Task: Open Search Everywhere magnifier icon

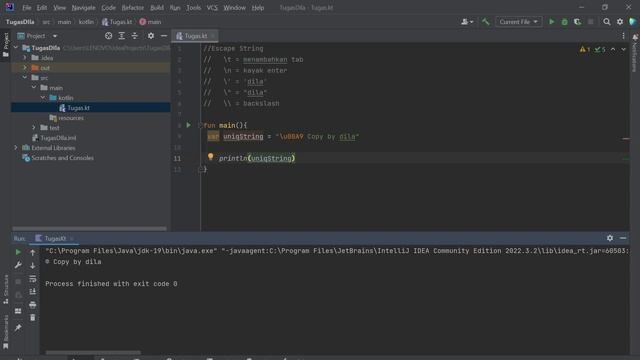Action: pyautogui.click(x=607, y=22)
